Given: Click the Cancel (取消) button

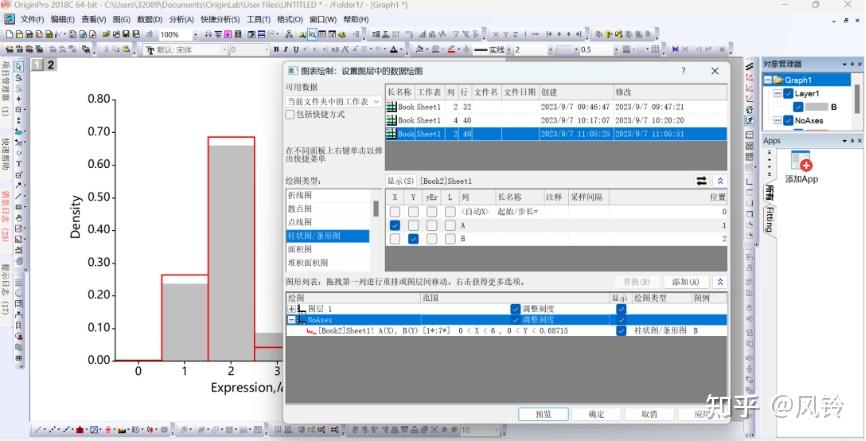Looking at the screenshot, I should [x=650, y=414].
